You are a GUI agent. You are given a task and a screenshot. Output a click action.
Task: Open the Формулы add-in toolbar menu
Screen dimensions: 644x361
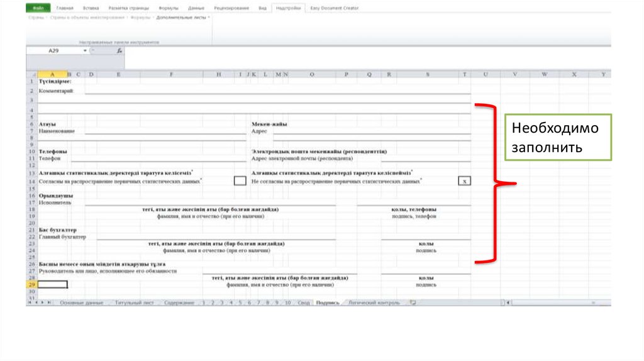tap(142, 18)
